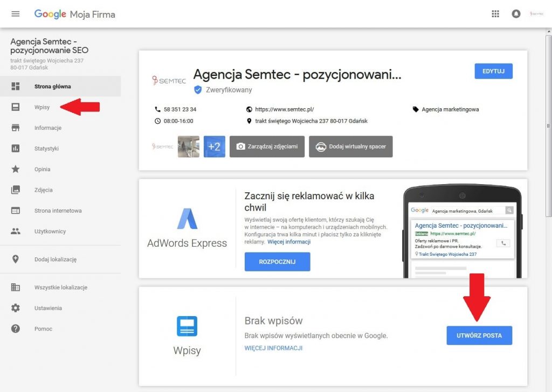Open the WIĘCEJ INFORMACJI link
Image resolution: width=552 pixels, height=392 pixels.
pos(273,348)
